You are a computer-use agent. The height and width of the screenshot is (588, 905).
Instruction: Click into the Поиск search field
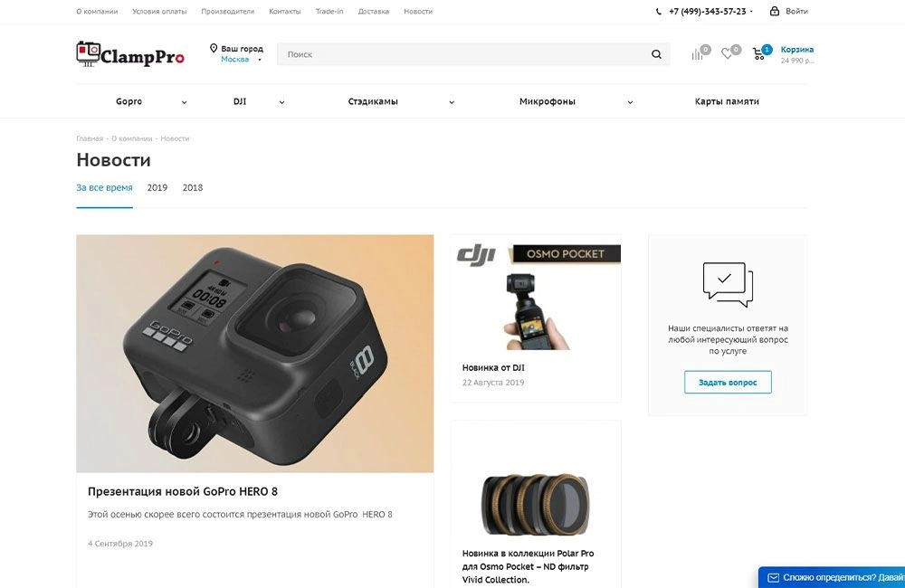click(x=462, y=54)
